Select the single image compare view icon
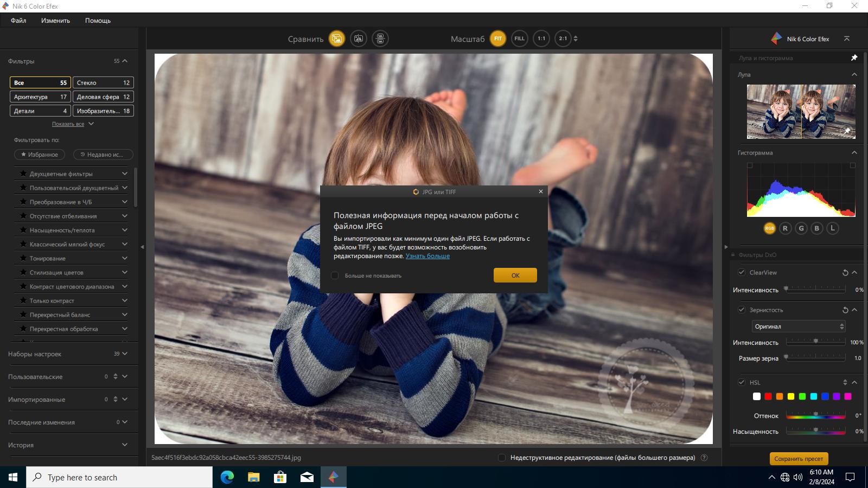 (x=337, y=38)
